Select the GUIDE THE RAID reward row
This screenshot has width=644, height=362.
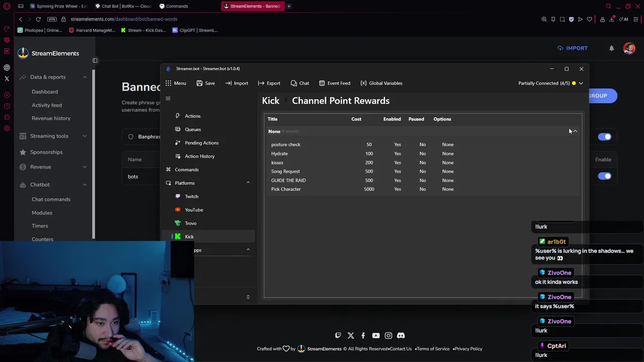click(x=424, y=180)
